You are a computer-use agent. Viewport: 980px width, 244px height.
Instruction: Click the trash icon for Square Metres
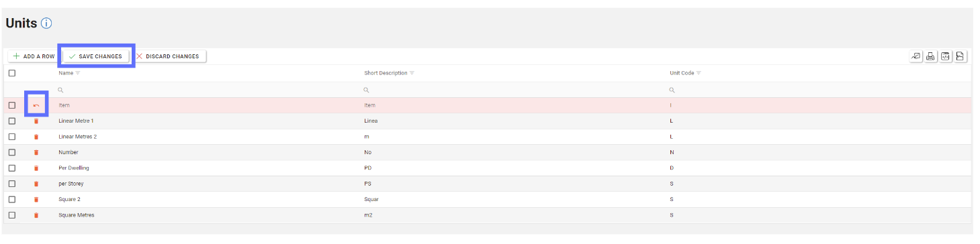tap(36, 215)
